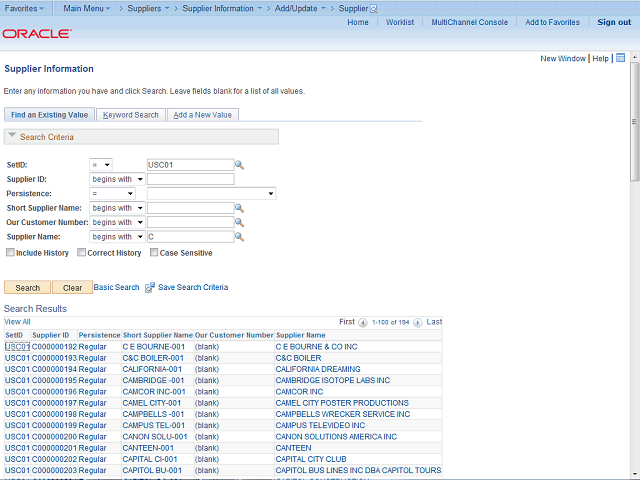Sort by the Supplier Name column header
640x480 pixels.
[301, 335]
